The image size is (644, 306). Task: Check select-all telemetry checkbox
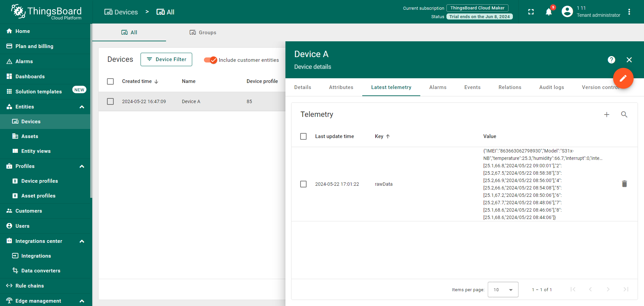tap(304, 136)
